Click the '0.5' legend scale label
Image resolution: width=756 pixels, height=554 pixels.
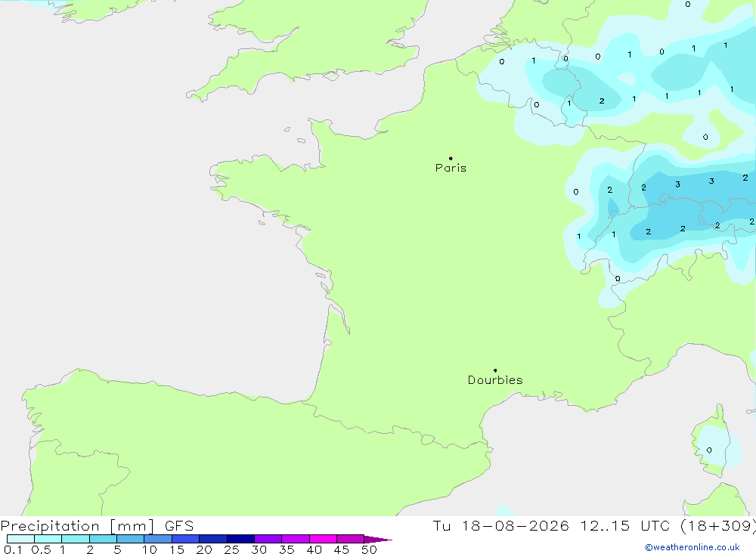[41, 549]
